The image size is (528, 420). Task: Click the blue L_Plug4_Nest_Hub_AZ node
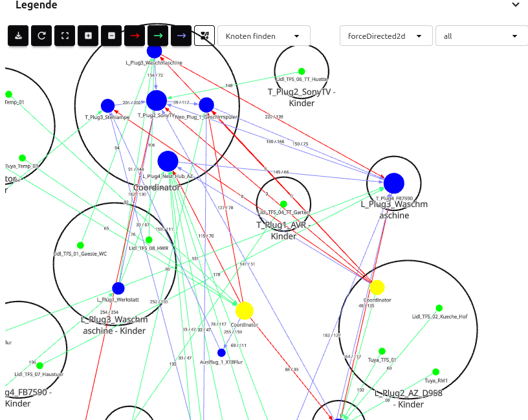point(168,162)
